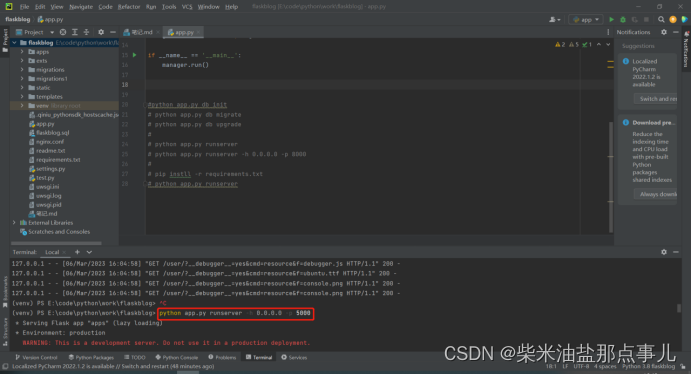
Task: Hide the Terminal panel with minus icon
Action: [x=676, y=252]
